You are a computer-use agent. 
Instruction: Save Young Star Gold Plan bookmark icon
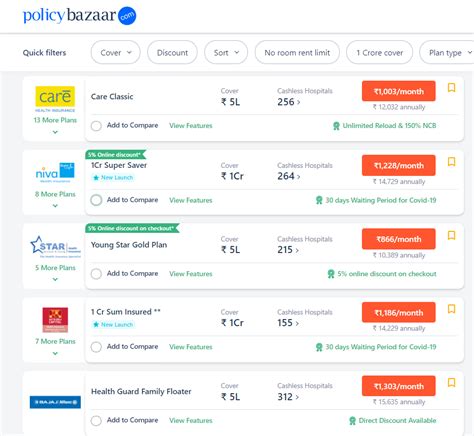(451, 235)
